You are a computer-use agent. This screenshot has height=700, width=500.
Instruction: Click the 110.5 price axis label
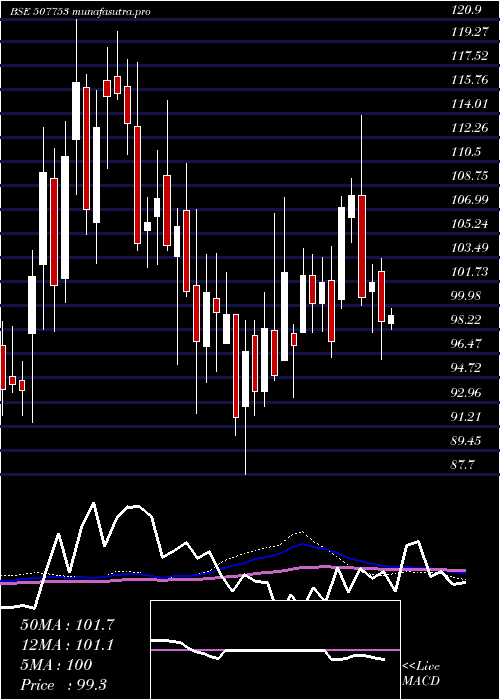point(466,152)
